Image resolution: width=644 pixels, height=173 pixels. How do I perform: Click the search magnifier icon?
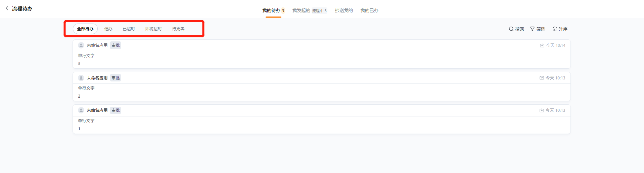tap(511, 29)
